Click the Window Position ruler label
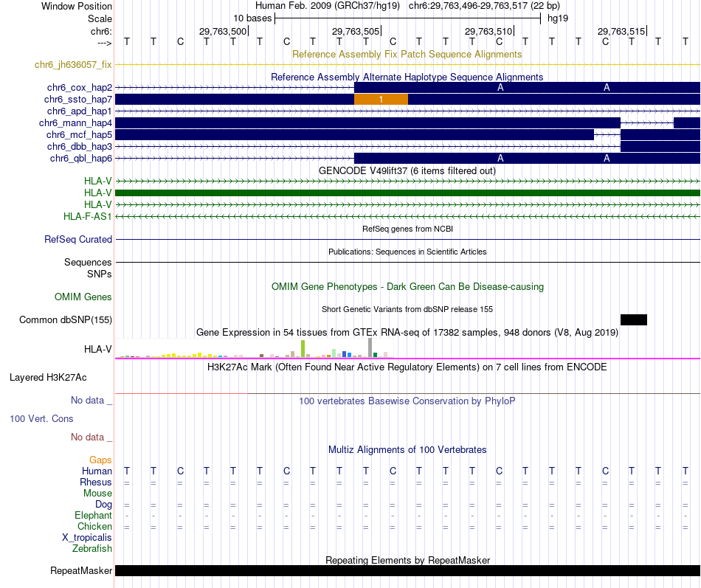Screen dimensions: 701x588 tap(77, 6)
